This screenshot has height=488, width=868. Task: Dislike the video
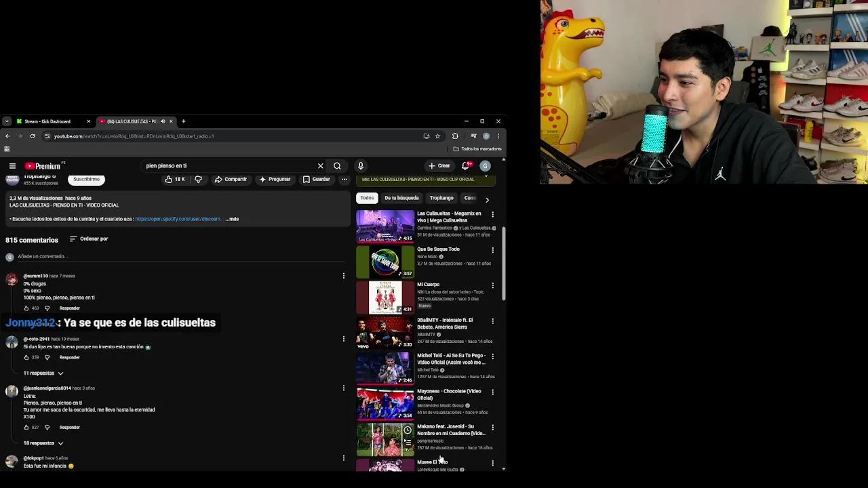pyautogui.click(x=198, y=180)
